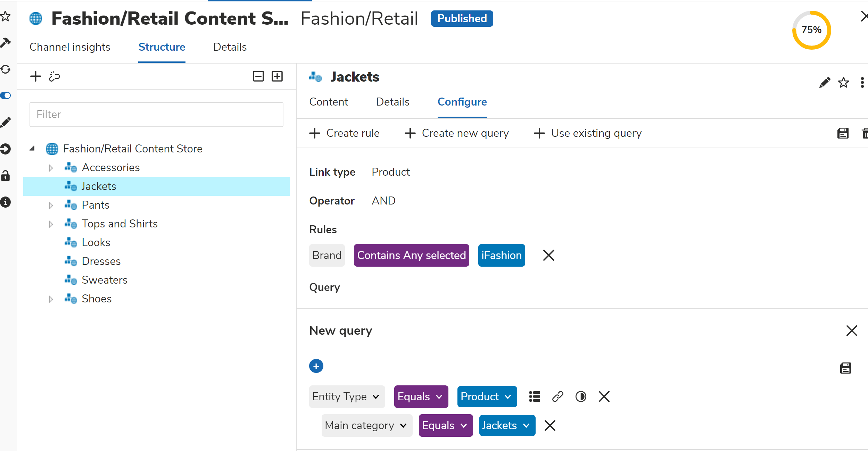Click the iFashion rule value

(x=502, y=255)
